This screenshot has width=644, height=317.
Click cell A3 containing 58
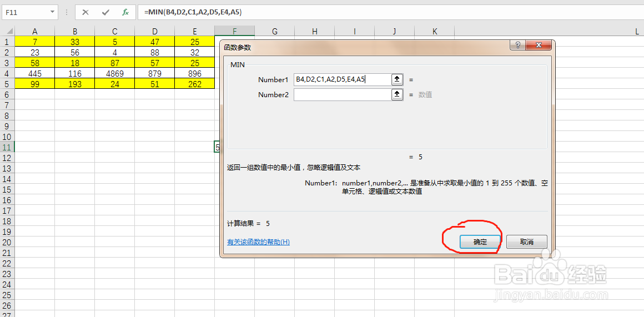35,63
